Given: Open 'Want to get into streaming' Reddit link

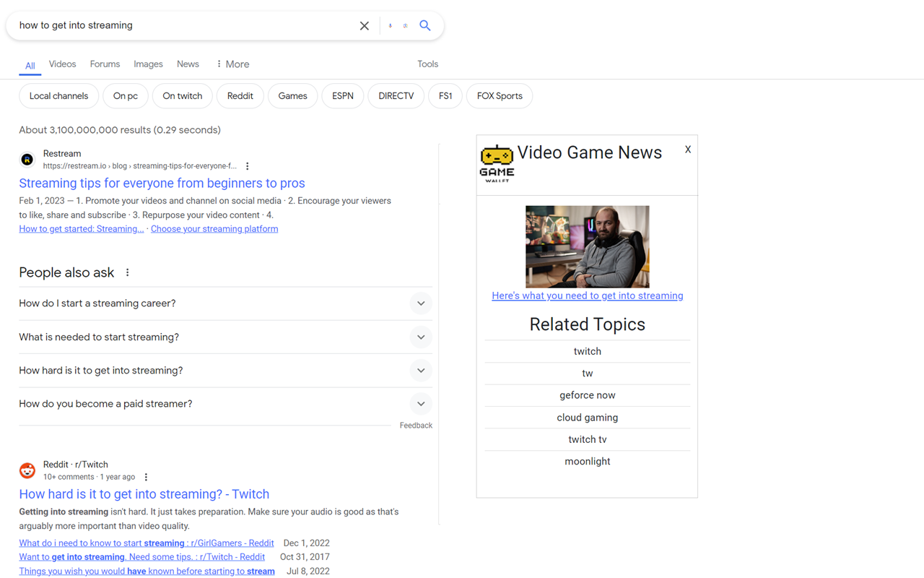Looking at the screenshot, I should pos(142,557).
